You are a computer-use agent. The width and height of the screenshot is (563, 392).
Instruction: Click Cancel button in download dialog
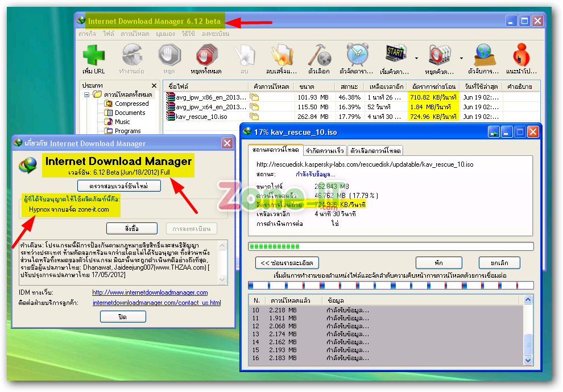point(499,263)
